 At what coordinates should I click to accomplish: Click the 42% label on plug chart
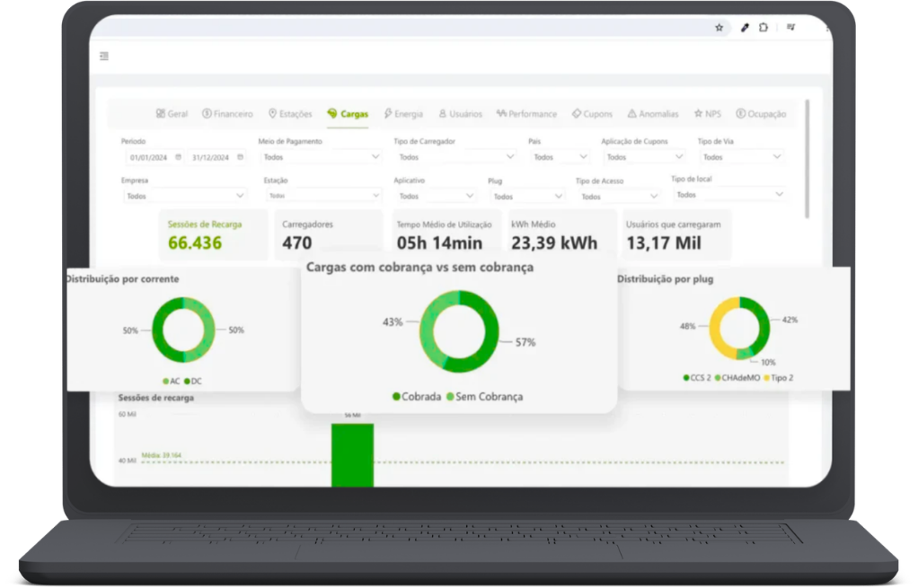(x=790, y=320)
